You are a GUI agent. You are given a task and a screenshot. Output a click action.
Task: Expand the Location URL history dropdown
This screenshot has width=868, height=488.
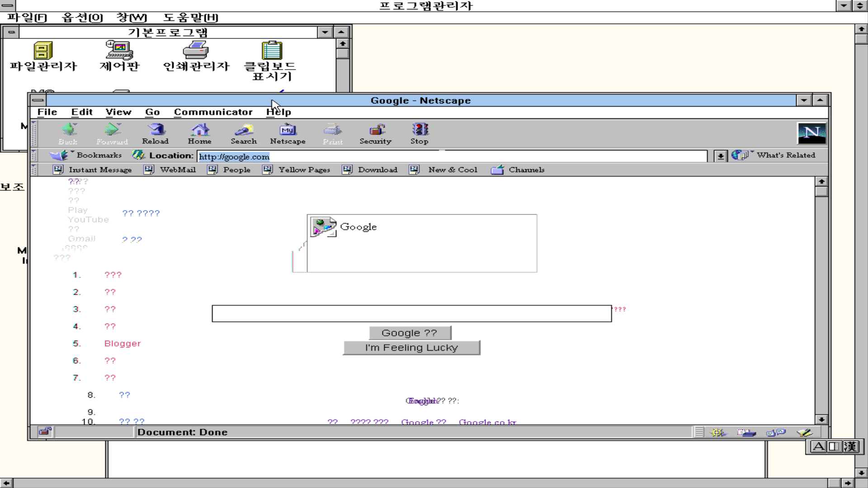pyautogui.click(x=721, y=156)
